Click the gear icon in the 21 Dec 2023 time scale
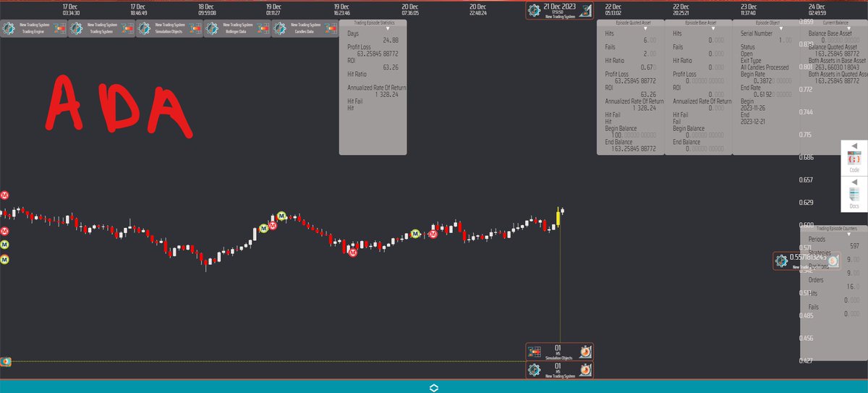Image resolution: width=868 pixels, height=393 pixels. pyautogui.click(x=535, y=10)
